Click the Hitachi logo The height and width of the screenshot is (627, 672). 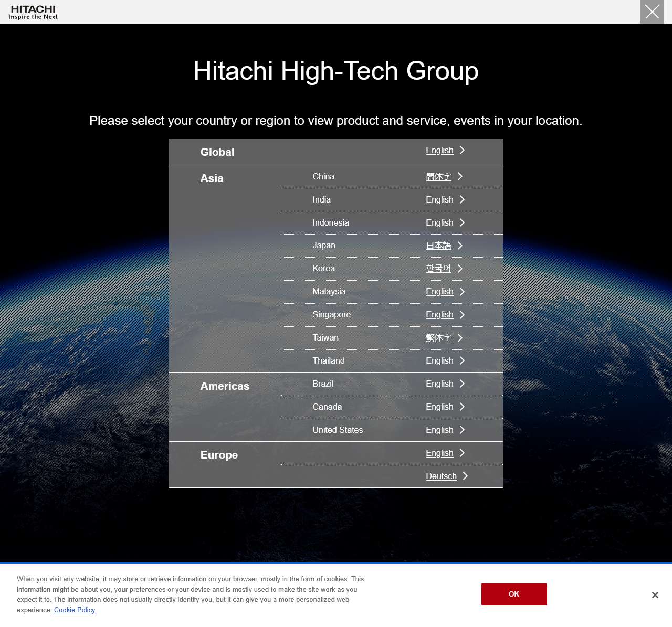[x=33, y=12]
